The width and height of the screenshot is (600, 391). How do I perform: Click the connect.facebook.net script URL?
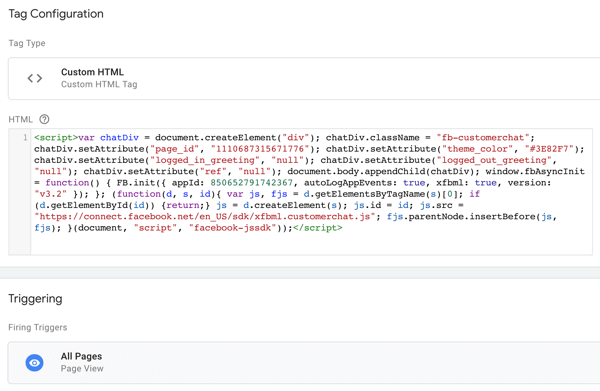tap(205, 217)
